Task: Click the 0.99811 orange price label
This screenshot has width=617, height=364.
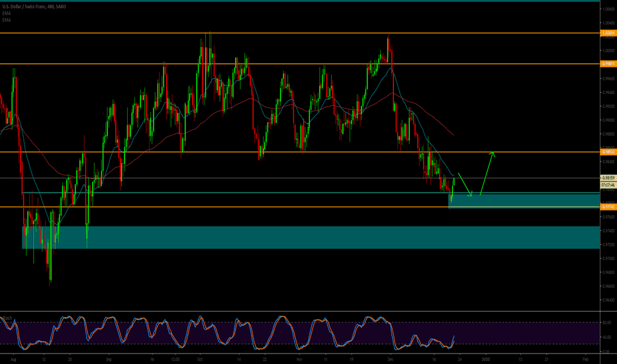Action: pyautogui.click(x=607, y=64)
